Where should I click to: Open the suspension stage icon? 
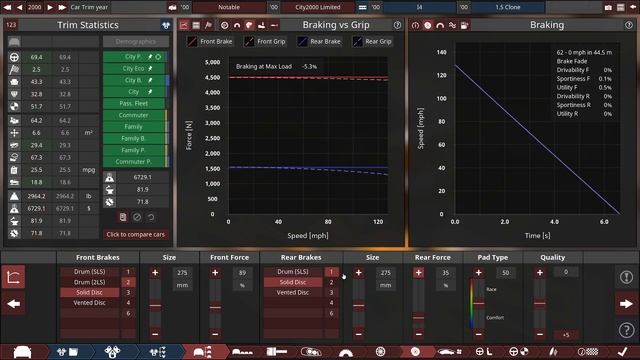(x=553, y=352)
